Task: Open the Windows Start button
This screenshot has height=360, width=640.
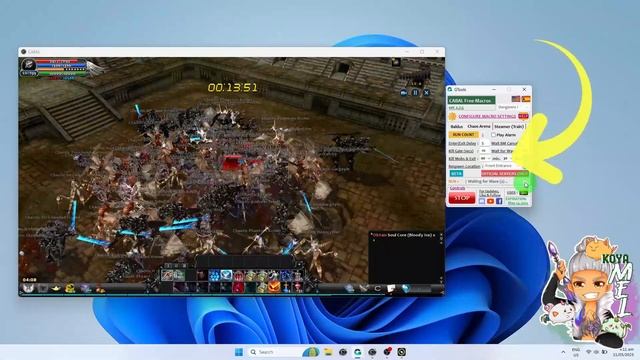Action: pyautogui.click(x=239, y=352)
